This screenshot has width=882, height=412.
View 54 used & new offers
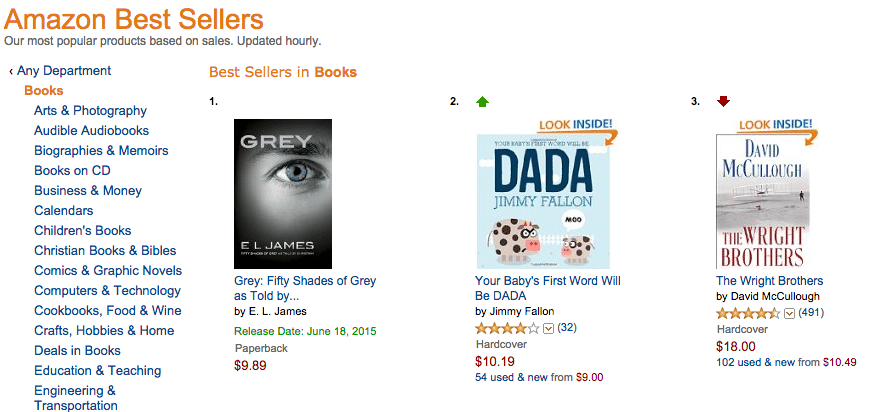click(x=539, y=377)
